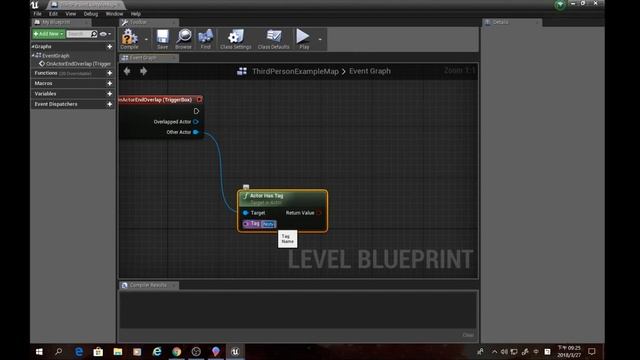Click the event node execution output pin

tap(196, 111)
